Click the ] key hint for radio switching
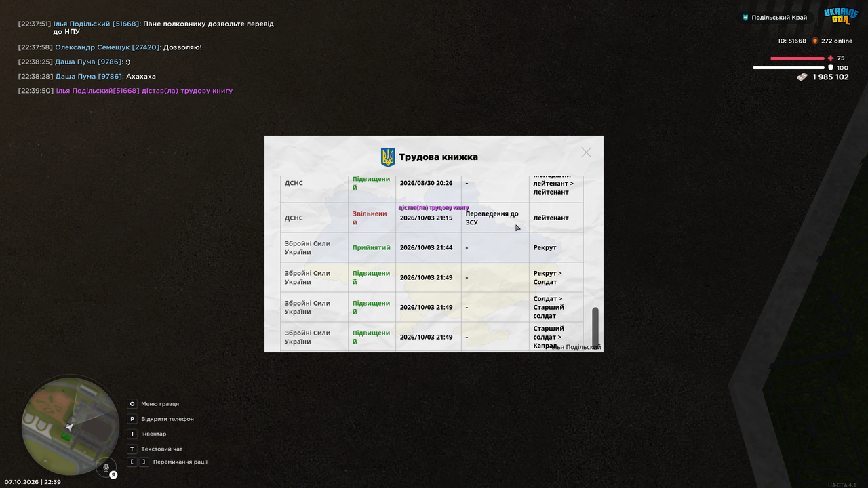 pos(144,462)
